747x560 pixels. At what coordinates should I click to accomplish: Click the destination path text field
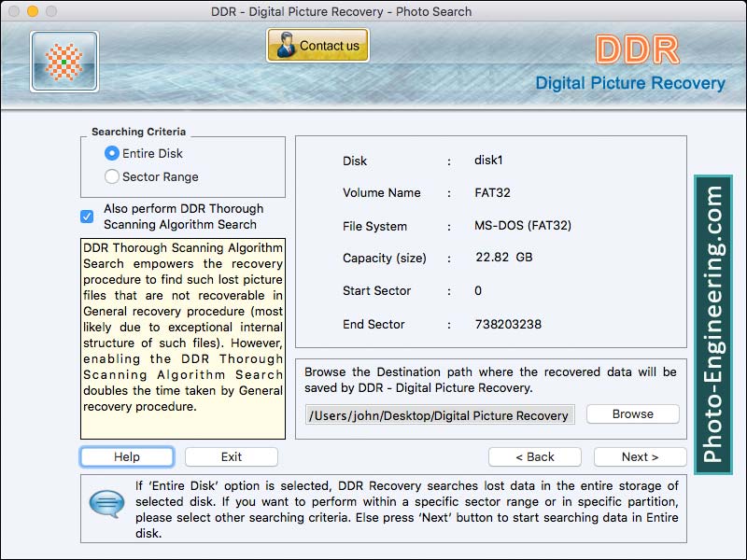(439, 414)
